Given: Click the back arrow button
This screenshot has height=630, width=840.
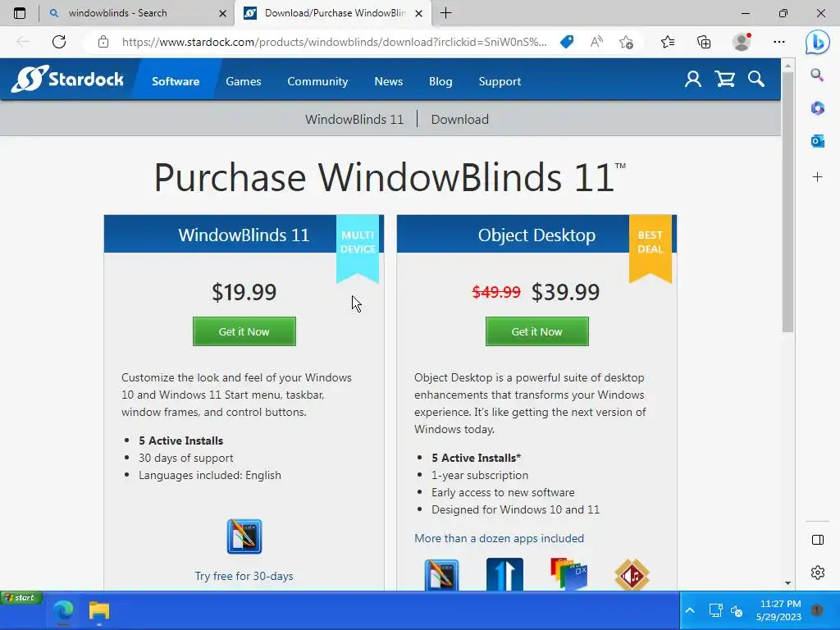Looking at the screenshot, I should [x=22, y=42].
